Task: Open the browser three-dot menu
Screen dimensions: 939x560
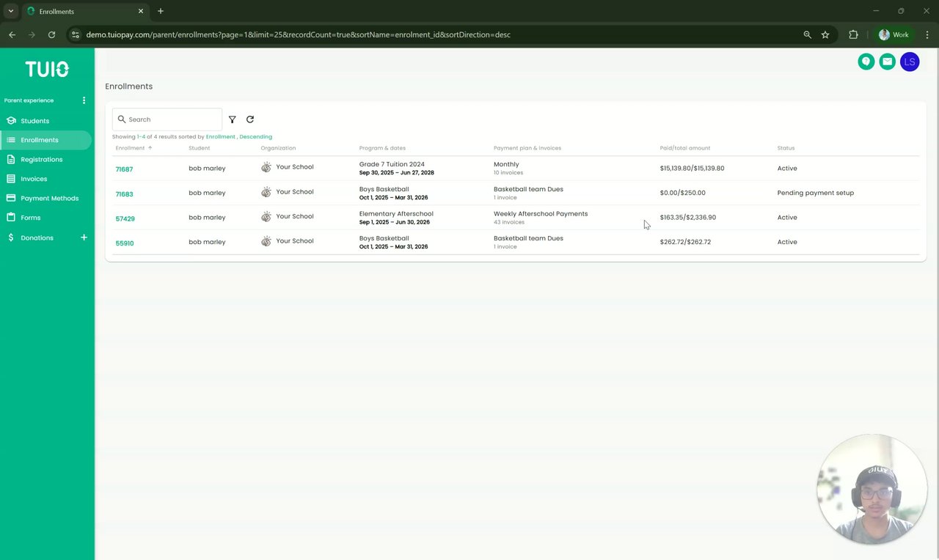Action: pos(926,34)
